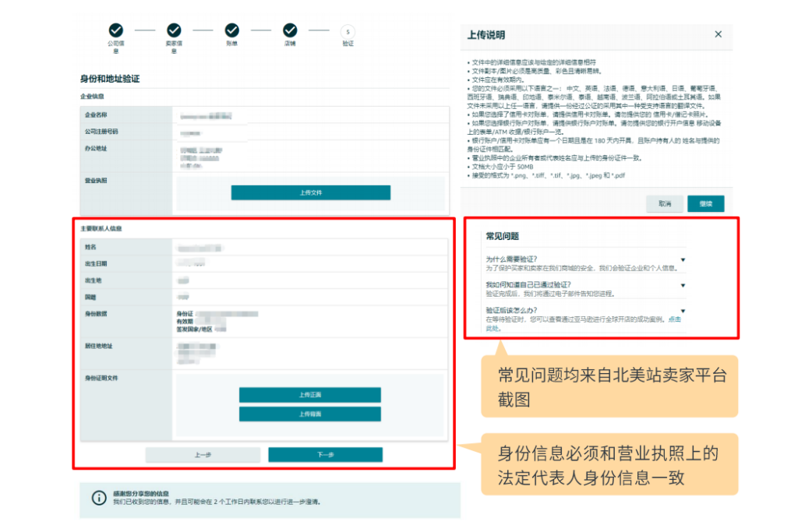The height and width of the screenshot is (532, 798).
Task: Go back with the 上一步 button
Action: [x=203, y=455]
